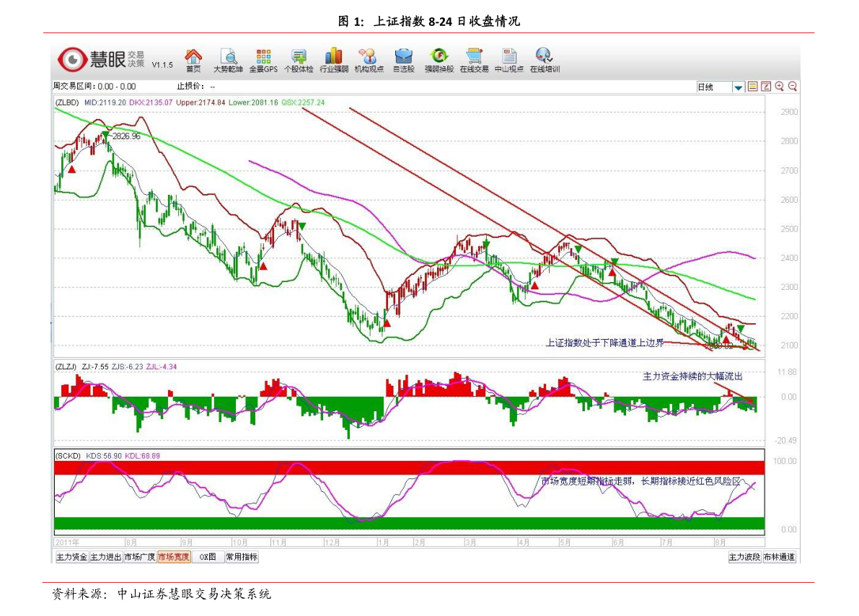This screenshot has height=616, width=859.
Task: Click the 2900 price axis label
Action: 789,112
